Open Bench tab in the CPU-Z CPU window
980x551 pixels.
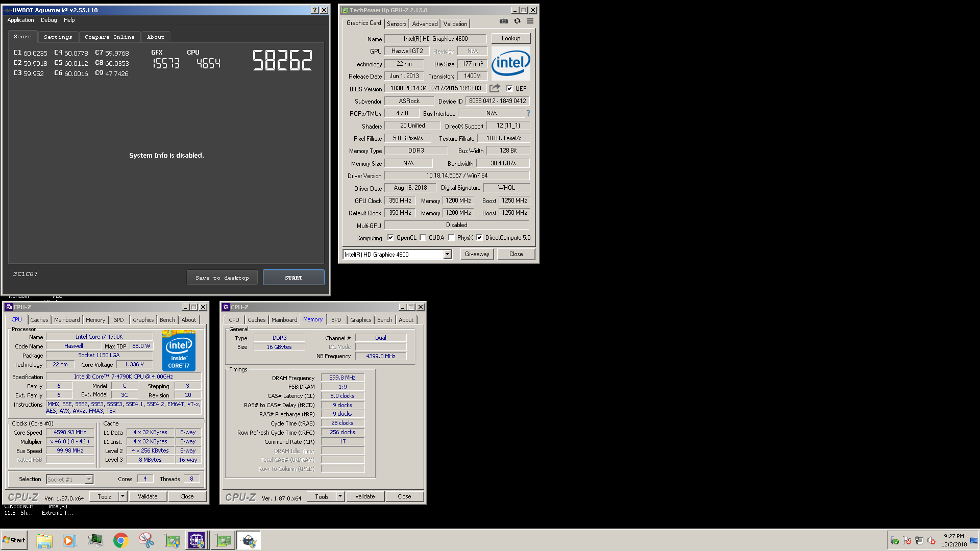point(167,320)
